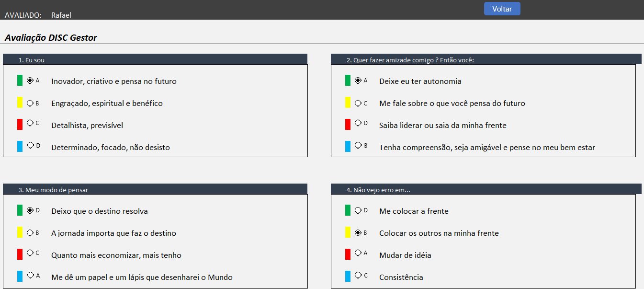The width and height of the screenshot is (644, 289).
Task: Choose 'Me colocar a frente' radio button
Action: coord(358,210)
